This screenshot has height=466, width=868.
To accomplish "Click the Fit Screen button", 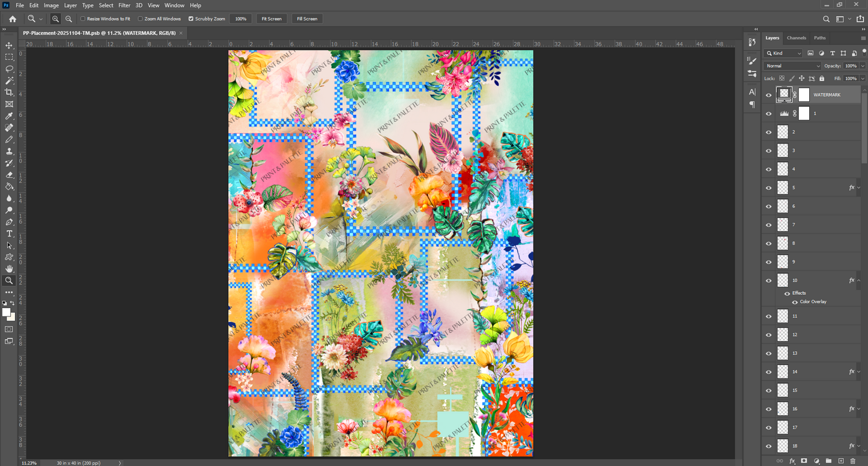I will coord(272,19).
